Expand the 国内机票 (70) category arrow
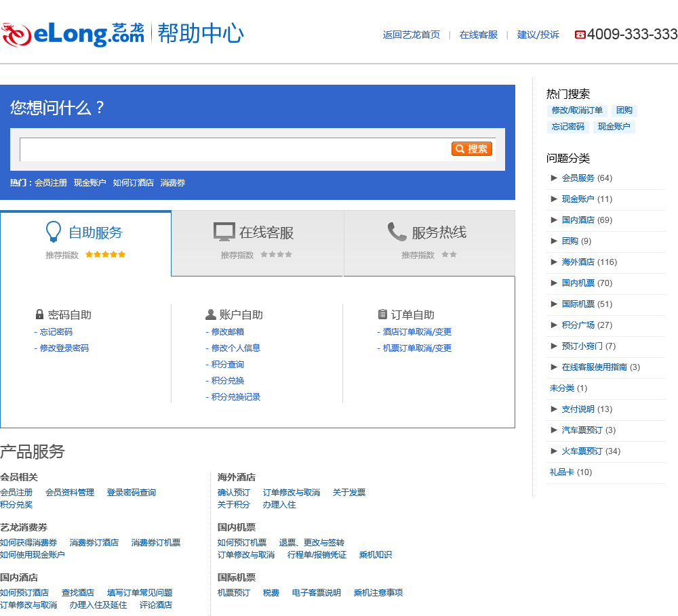This screenshot has width=678, height=616. click(553, 283)
